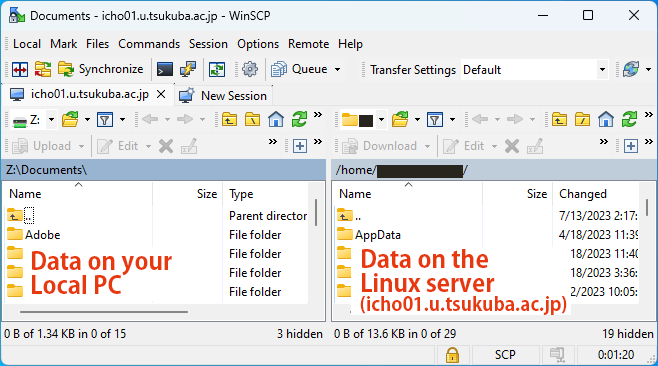The width and height of the screenshot is (658, 366).
Task: Click the local panel Filter icon
Action: [x=105, y=120]
